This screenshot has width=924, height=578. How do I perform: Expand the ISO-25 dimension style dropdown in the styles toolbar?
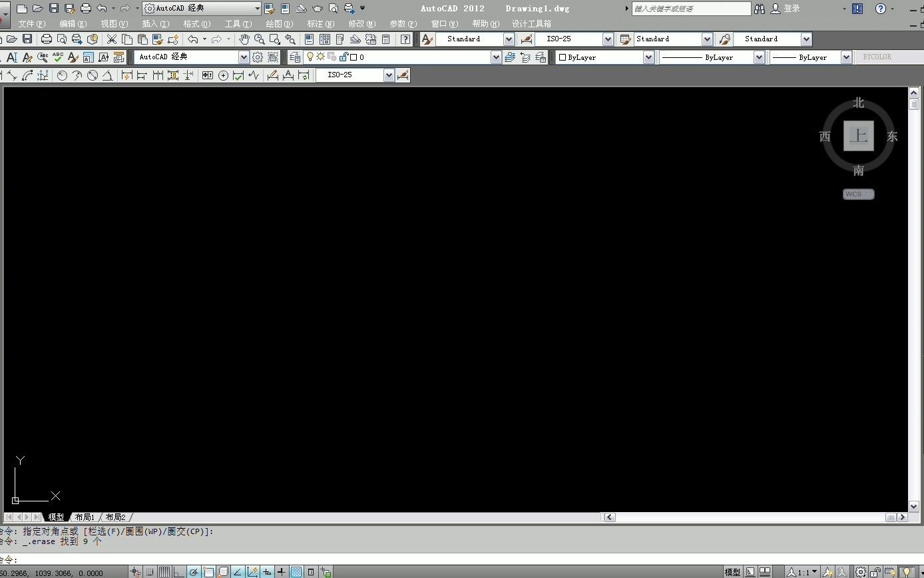click(608, 39)
